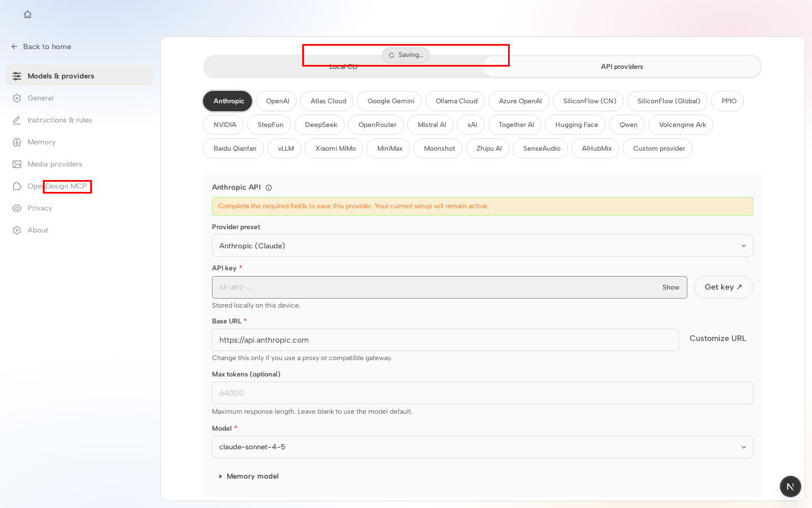Switch to the Local CLI tab
This screenshot has width=812, height=508.
pyautogui.click(x=343, y=67)
